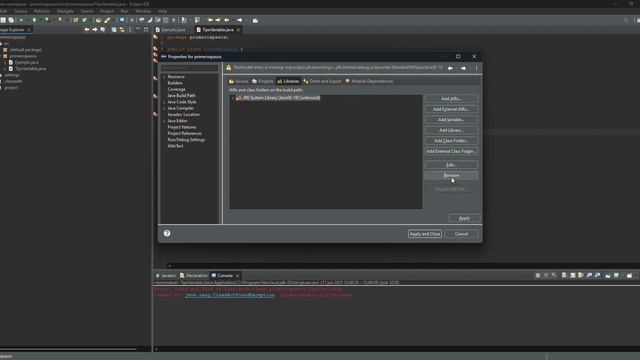Select Run/Debug Settings page

(x=186, y=140)
